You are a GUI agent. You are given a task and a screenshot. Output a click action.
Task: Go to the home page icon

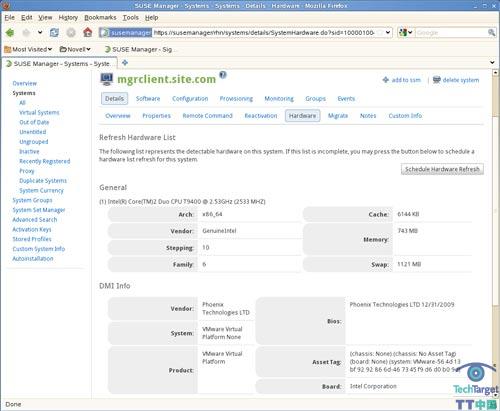point(88,32)
